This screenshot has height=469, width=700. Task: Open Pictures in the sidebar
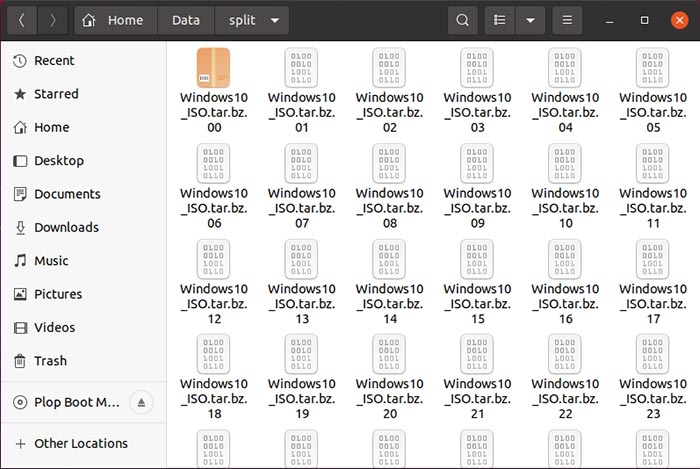coord(83,294)
